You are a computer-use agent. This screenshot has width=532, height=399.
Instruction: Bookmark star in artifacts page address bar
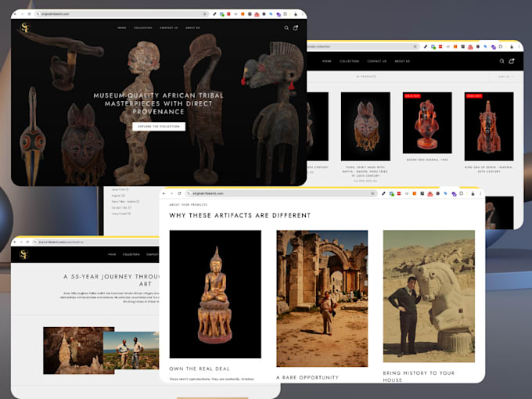372,193
